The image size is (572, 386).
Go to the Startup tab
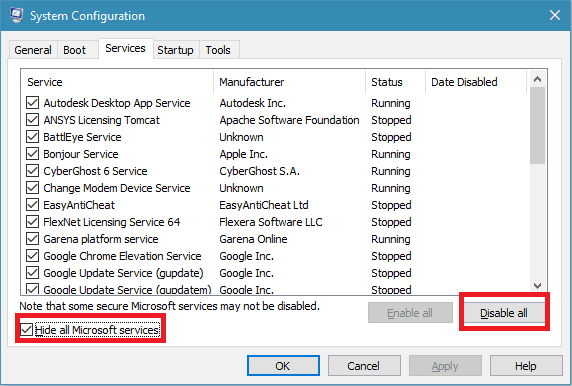click(175, 50)
